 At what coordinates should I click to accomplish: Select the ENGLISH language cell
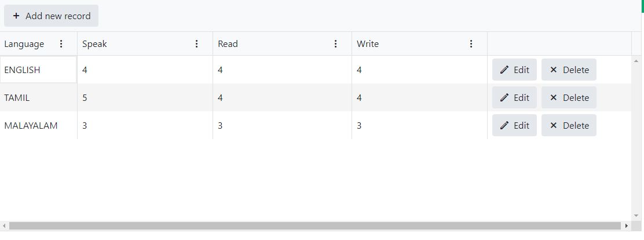click(x=38, y=70)
